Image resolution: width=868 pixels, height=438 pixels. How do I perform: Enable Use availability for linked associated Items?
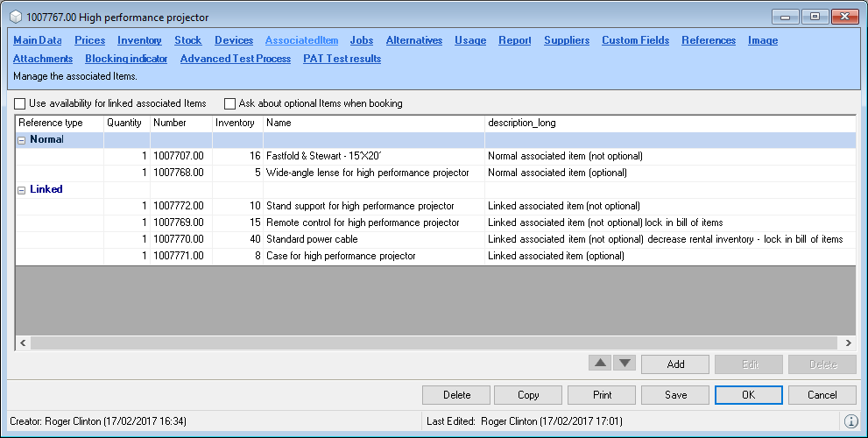(x=20, y=103)
